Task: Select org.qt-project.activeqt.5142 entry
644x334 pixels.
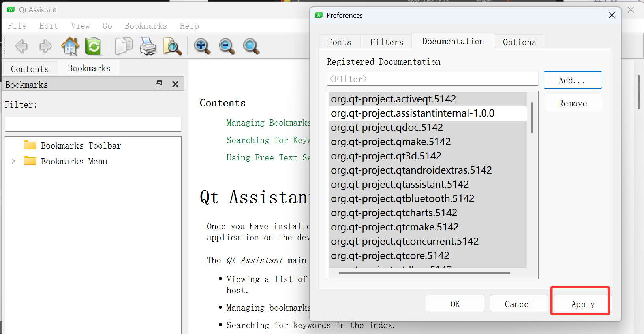Action: (428, 99)
